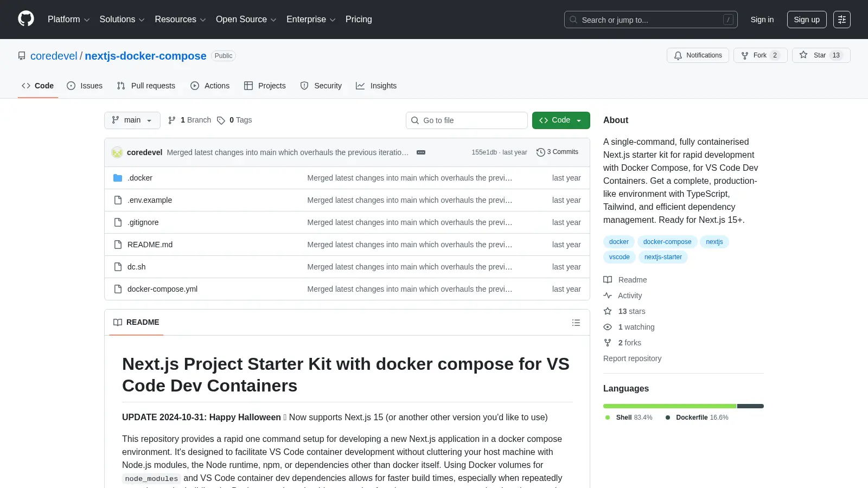Star the nextjs-docker-compose repository

(821, 55)
